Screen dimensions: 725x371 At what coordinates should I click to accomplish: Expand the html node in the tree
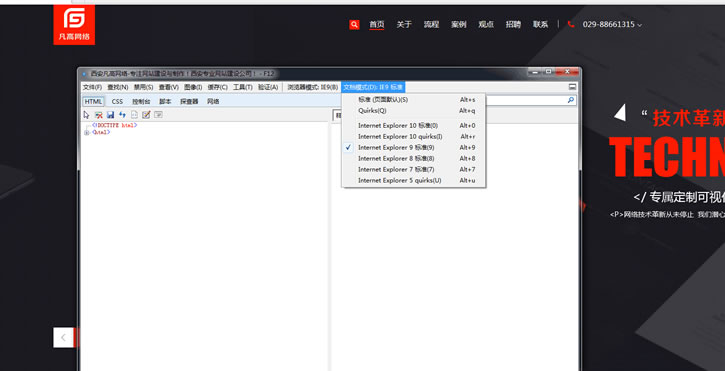[86, 132]
